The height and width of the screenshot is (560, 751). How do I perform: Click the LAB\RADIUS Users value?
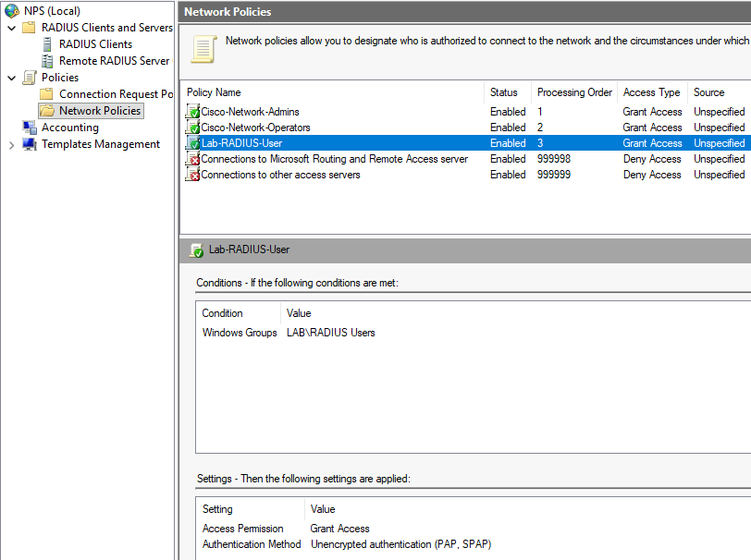(x=331, y=333)
